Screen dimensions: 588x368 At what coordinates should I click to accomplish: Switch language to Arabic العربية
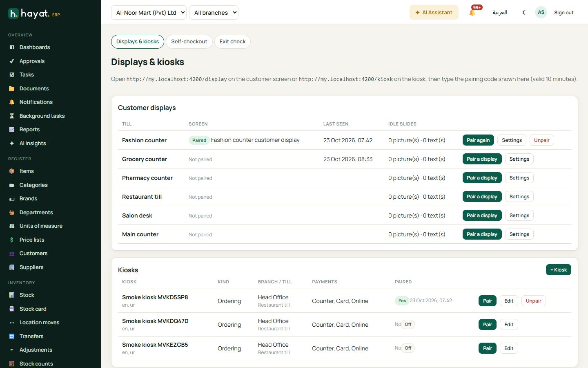click(499, 13)
